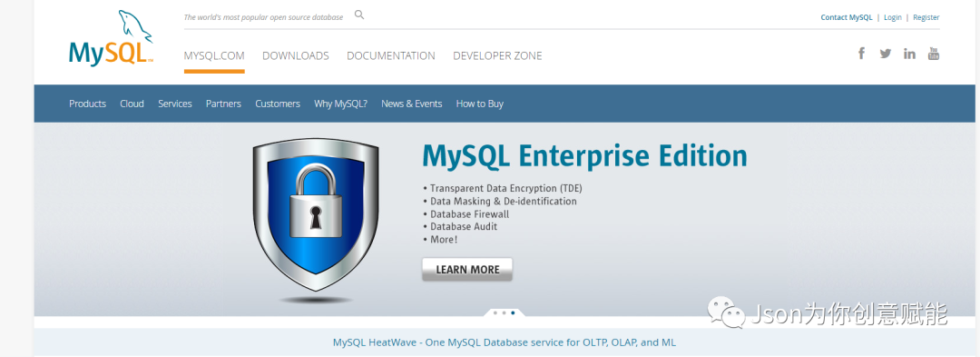Viewport: 980px width, 357px height.
Task: Open the Why MySQL? menu item
Action: click(x=340, y=104)
